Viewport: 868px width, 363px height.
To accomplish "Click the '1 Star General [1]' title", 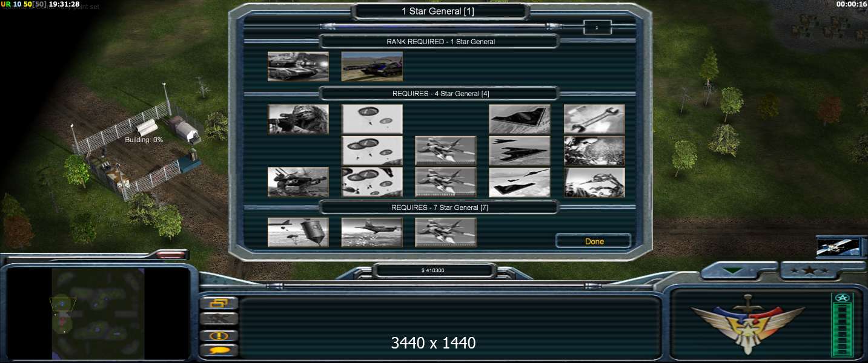I will click(x=438, y=11).
